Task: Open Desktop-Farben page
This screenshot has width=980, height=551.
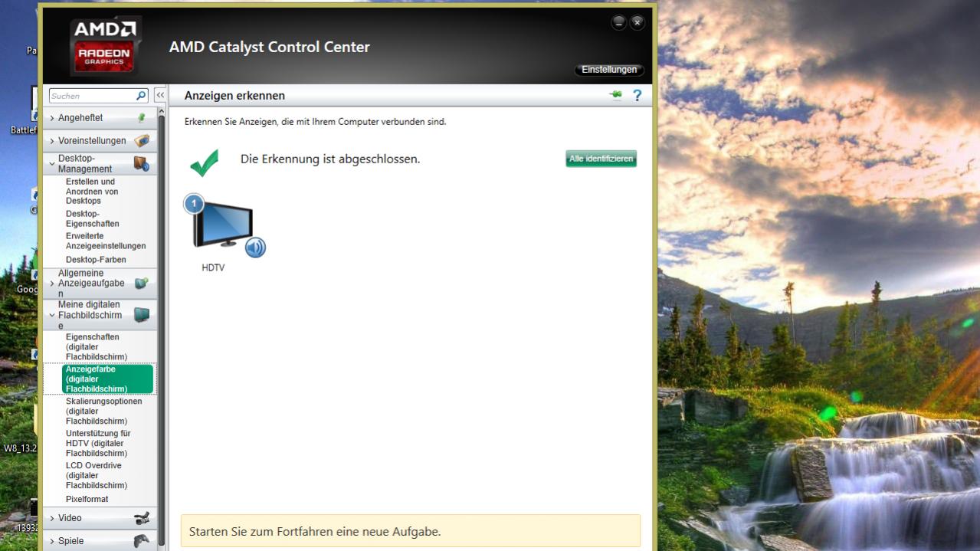Action: 96,260
